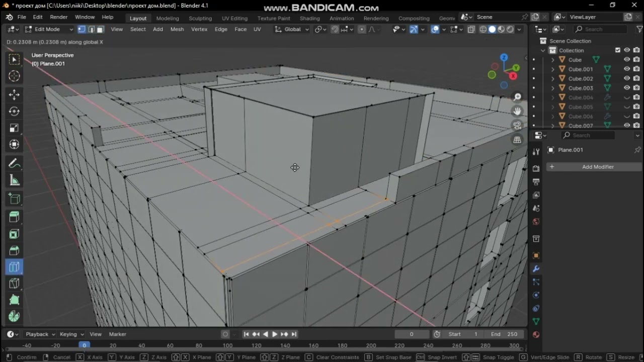Hide Cube.003 in viewport

click(627, 88)
